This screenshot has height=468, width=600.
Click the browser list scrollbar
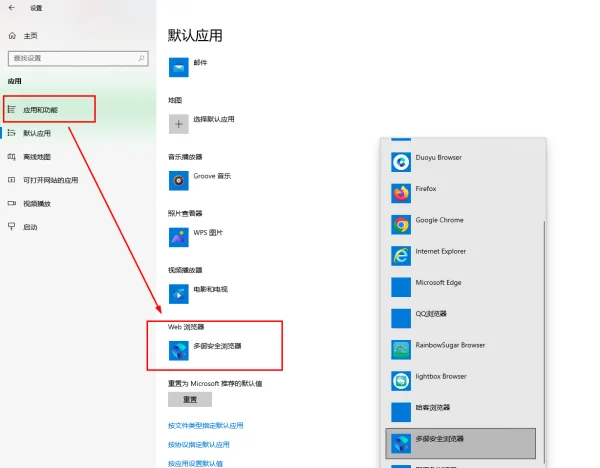544,342
